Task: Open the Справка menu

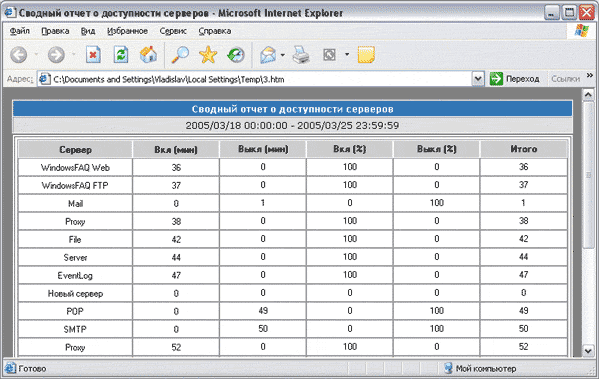Action: 215,31
